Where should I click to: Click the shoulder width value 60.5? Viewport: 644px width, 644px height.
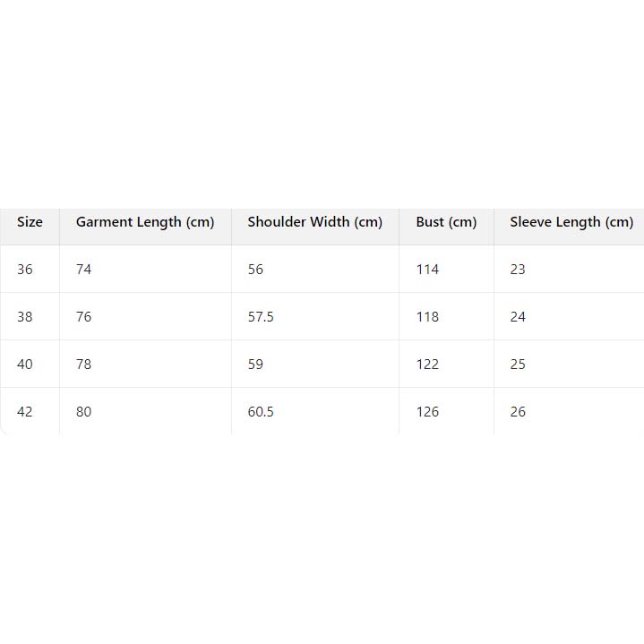coord(261,412)
